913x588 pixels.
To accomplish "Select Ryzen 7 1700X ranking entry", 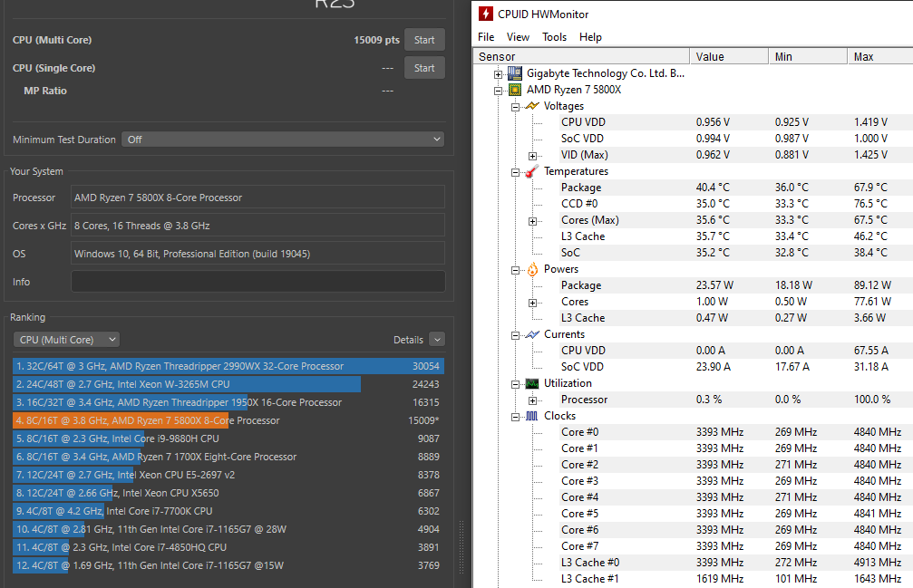I will click(x=228, y=457).
